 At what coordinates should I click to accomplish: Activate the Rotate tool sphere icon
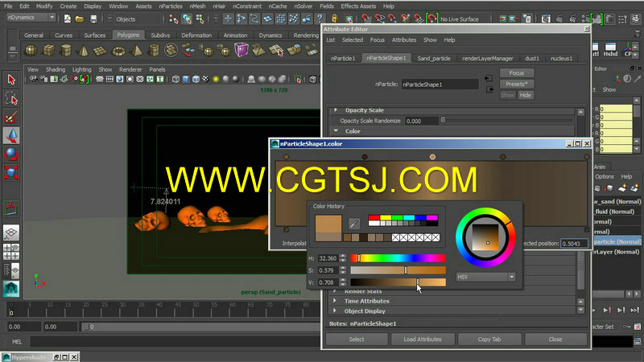[11, 154]
